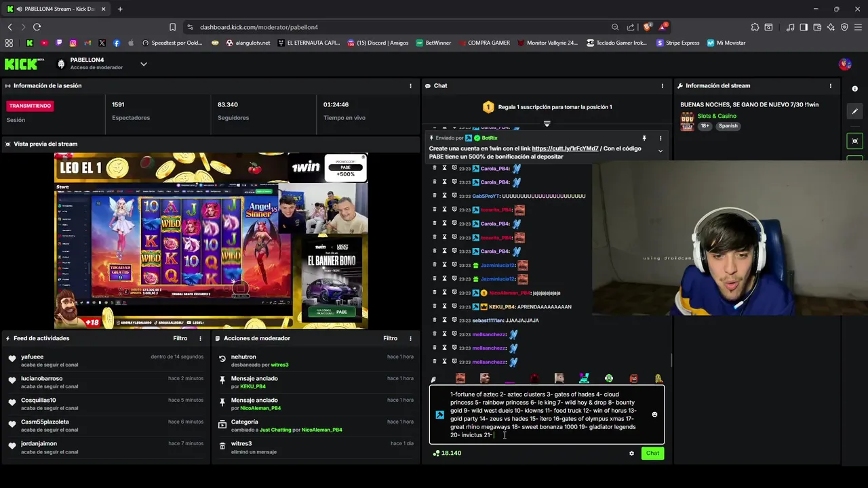This screenshot has width=868, height=488.
Task: Open the BetWinner bookmark
Action: tap(433, 43)
